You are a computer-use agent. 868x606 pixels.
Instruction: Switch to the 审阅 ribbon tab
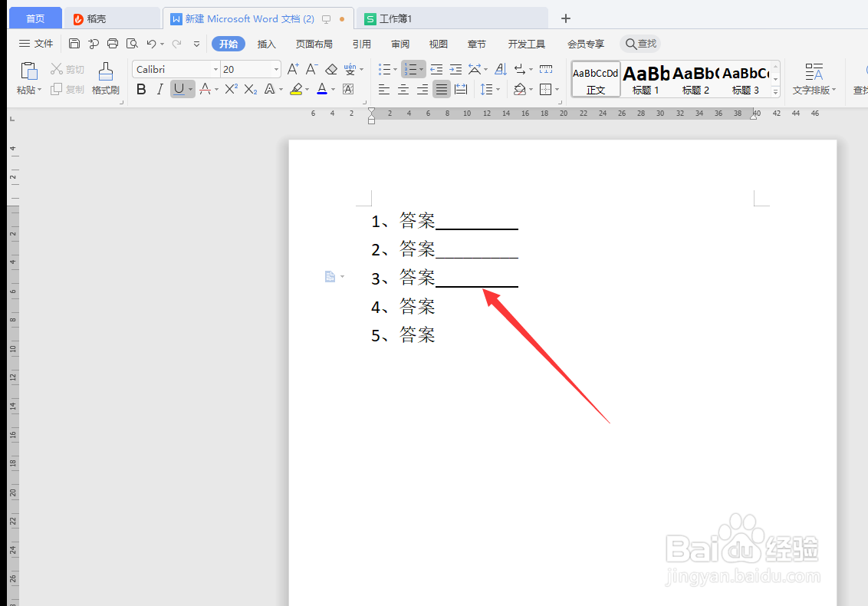[399, 44]
